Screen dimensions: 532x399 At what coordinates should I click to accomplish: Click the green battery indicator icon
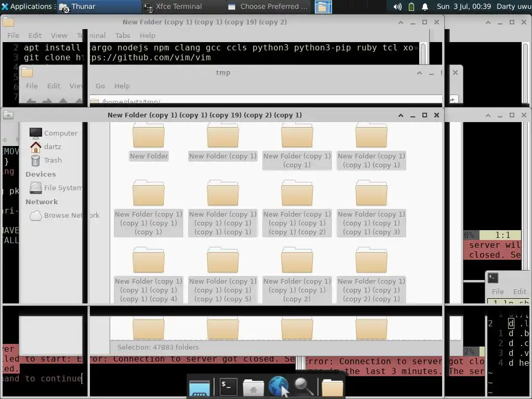411,7
